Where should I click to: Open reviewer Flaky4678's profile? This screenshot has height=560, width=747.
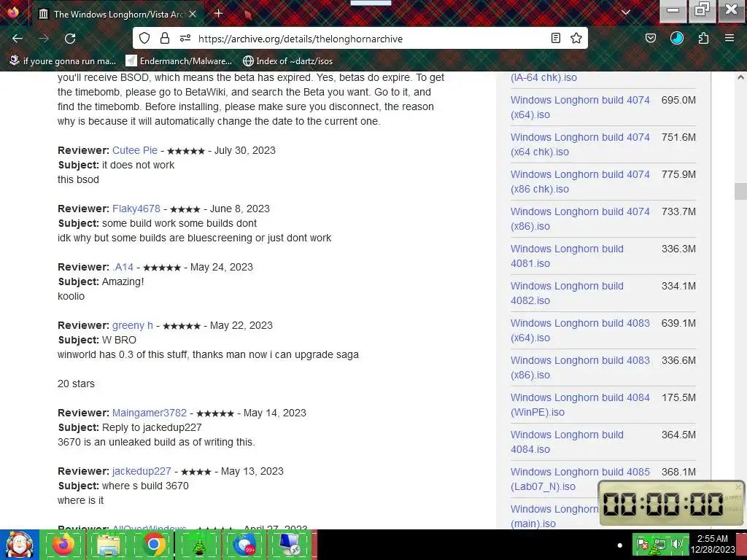tap(136, 209)
